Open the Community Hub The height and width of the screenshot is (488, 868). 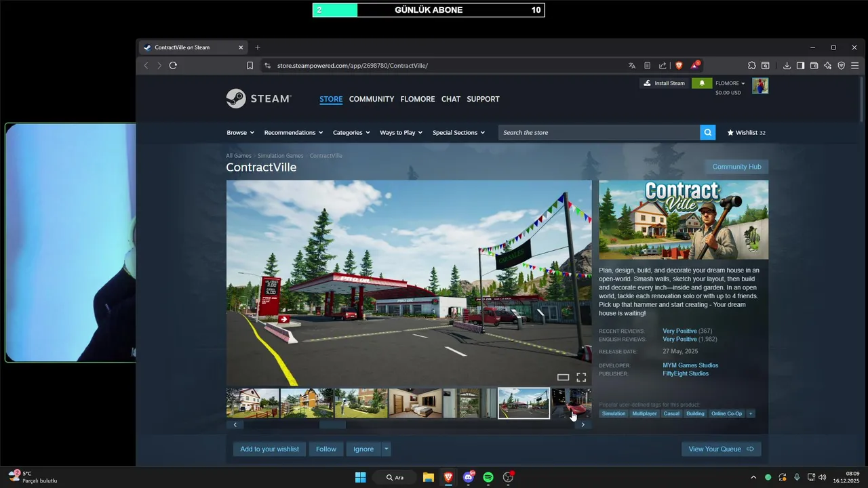point(736,167)
